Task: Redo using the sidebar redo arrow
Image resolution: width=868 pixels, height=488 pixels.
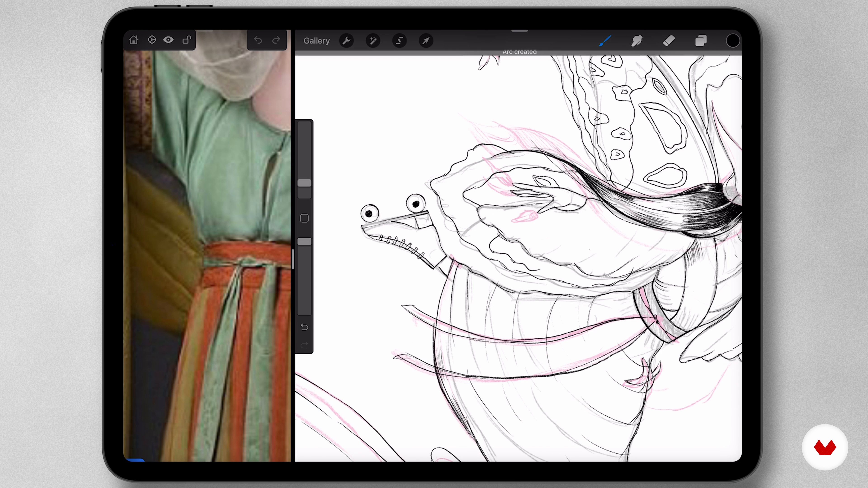Action: tap(304, 345)
